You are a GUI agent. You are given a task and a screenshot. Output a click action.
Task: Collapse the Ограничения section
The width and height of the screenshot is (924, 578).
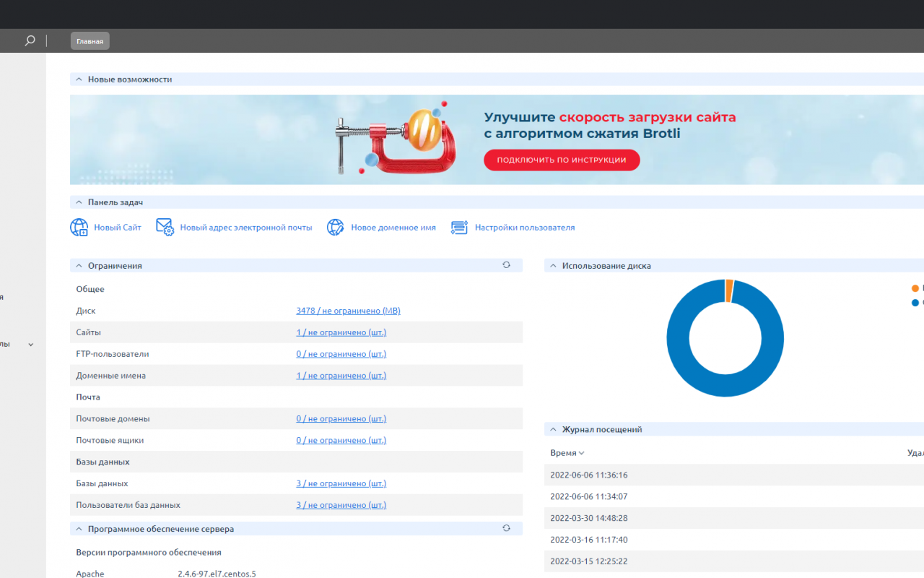[x=78, y=266]
